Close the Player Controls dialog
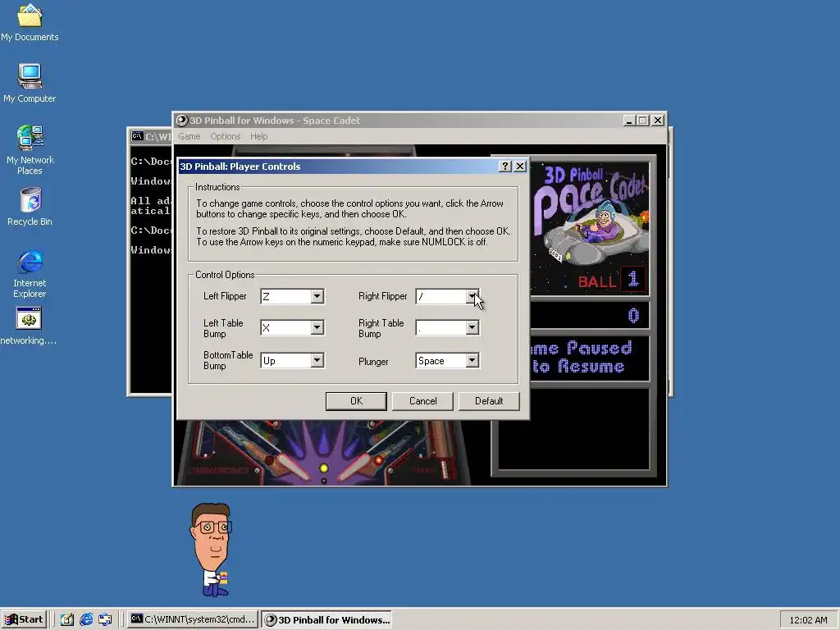The height and width of the screenshot is (630, 840). (519, 166)
